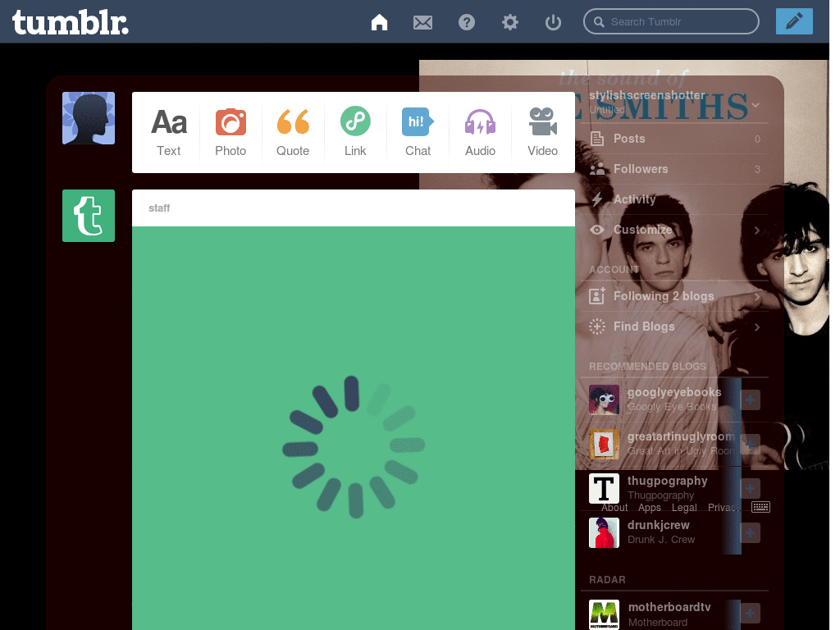Screen dimensions: 840x630
Task: Open Find Blogs
Action: pyautogui.click(x=675, y=326)
